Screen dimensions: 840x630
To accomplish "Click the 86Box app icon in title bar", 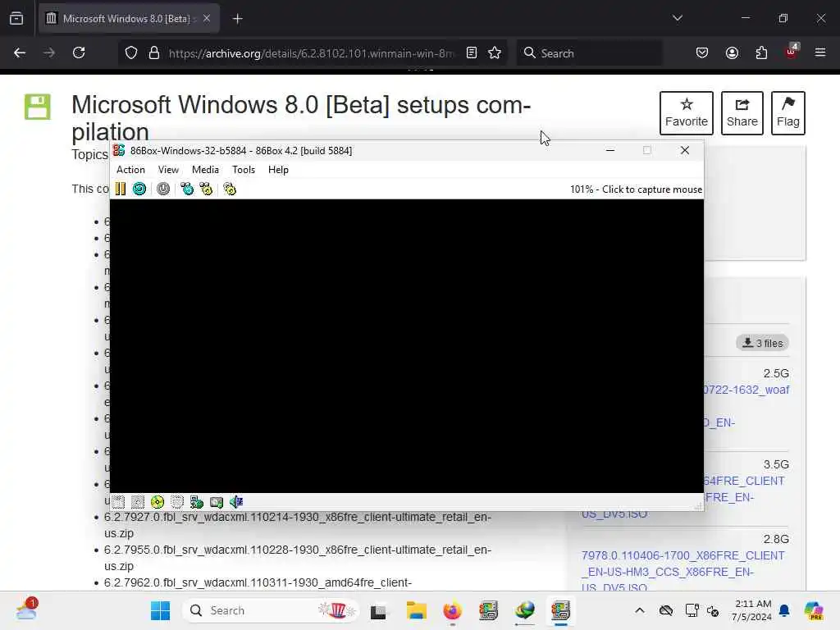I will (119, 151).
